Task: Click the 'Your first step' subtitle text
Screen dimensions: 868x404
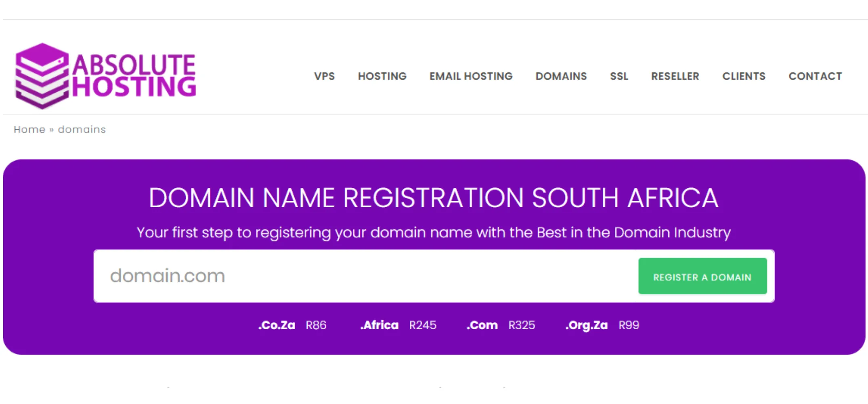Action: pos(434,233)
